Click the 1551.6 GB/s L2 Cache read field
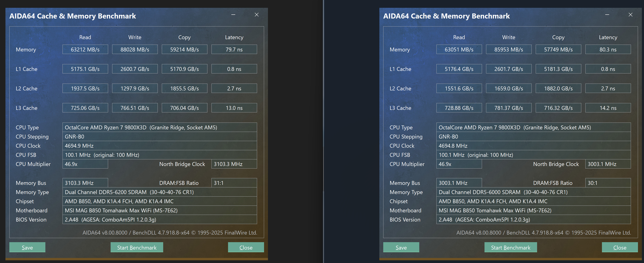 click(x=459, y=88)
